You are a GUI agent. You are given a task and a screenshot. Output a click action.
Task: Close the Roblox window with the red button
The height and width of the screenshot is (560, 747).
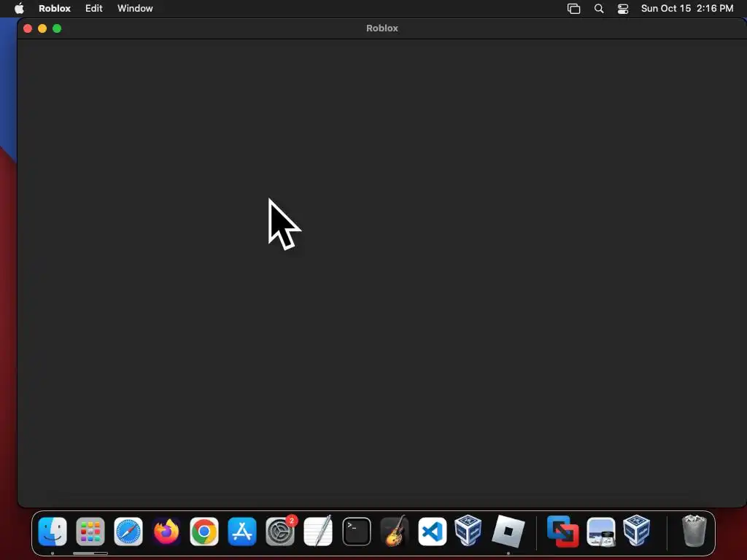pos(28,28)
